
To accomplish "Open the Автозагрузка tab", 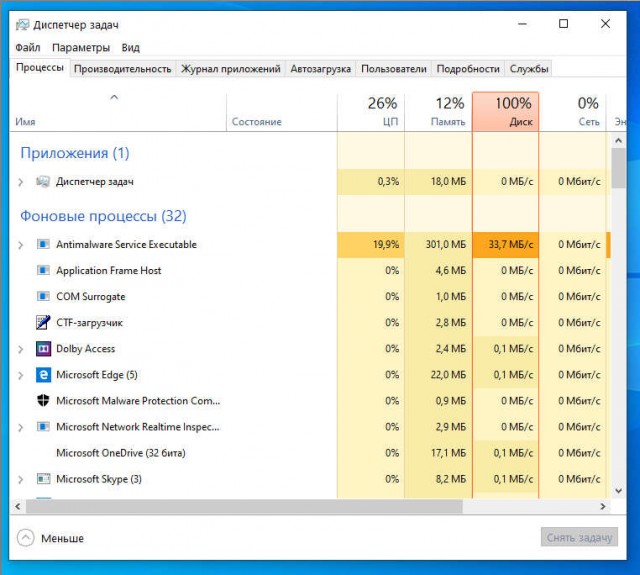I will [x=320, y=69].
